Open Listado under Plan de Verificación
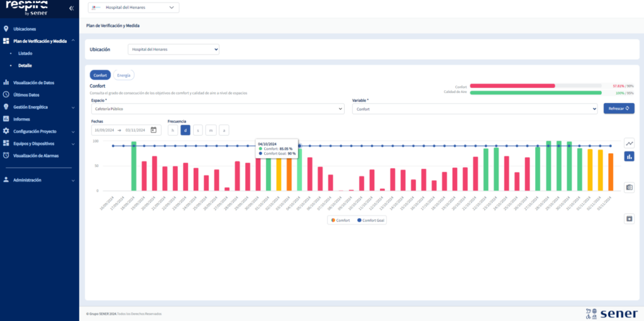Screen dimensions: 644x321 point(25,53)
